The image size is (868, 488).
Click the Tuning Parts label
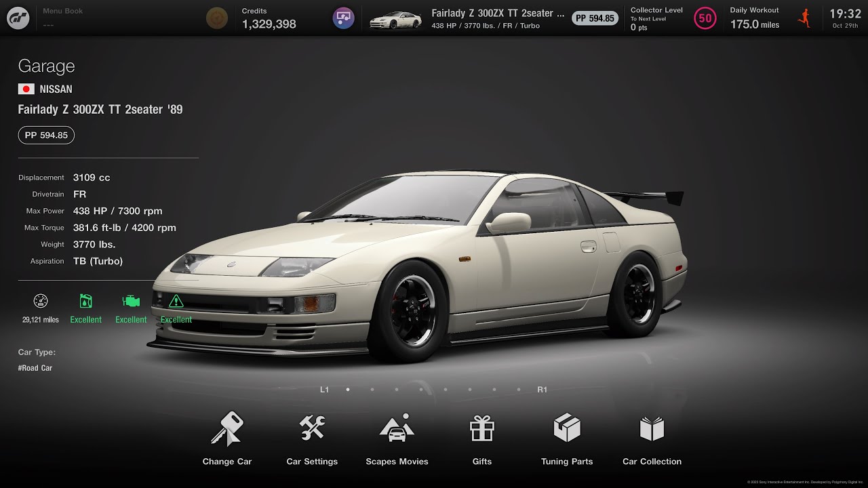pos(567,462)
